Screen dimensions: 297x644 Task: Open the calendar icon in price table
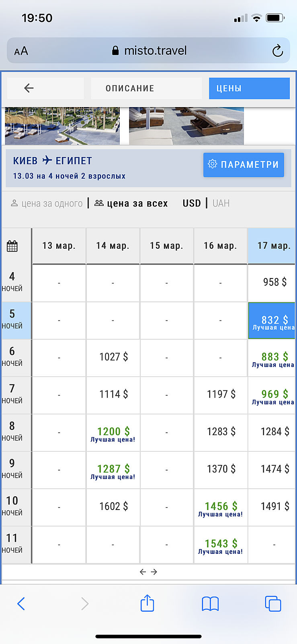tap(12, 246)
